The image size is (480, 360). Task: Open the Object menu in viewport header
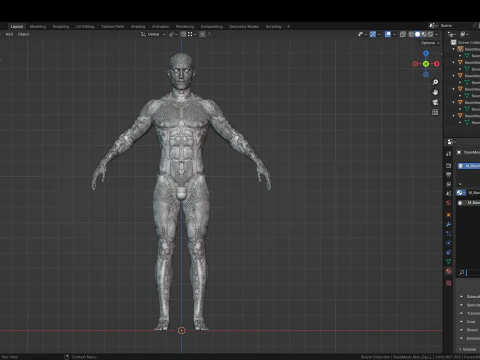pos(23,34)
